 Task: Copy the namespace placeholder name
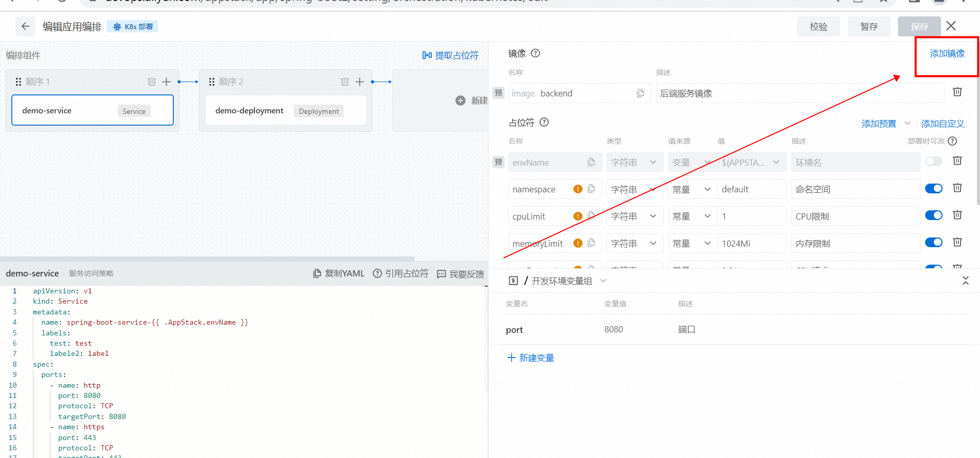click(591, 189)
